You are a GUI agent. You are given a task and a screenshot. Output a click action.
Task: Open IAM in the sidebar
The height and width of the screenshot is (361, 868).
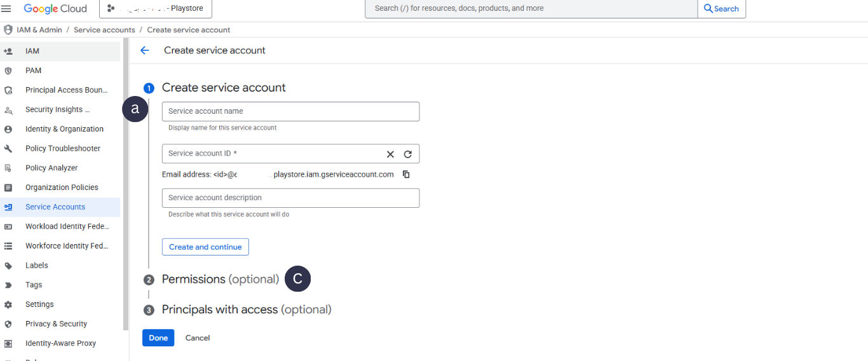coord(32,51)
